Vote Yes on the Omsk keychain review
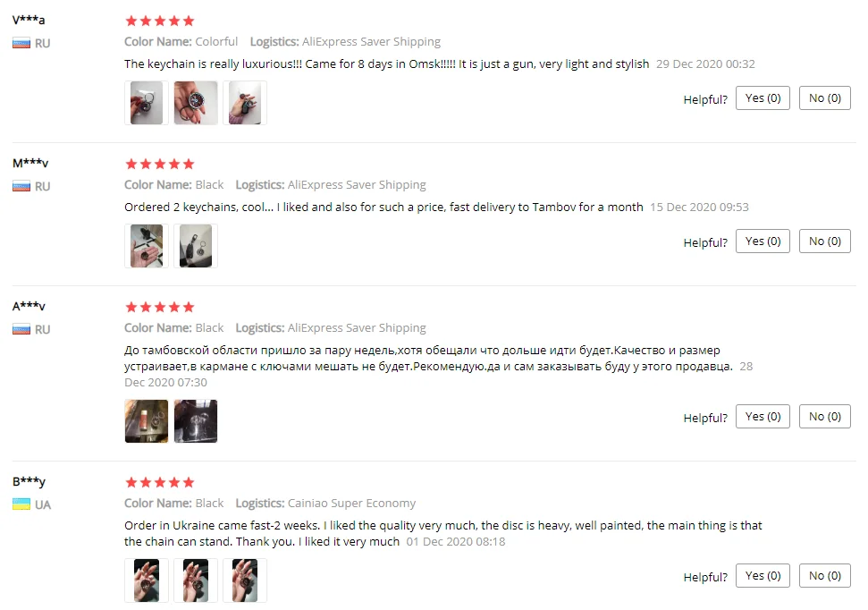868x610 pixels. pyautogui.click(x=763, y=98)
